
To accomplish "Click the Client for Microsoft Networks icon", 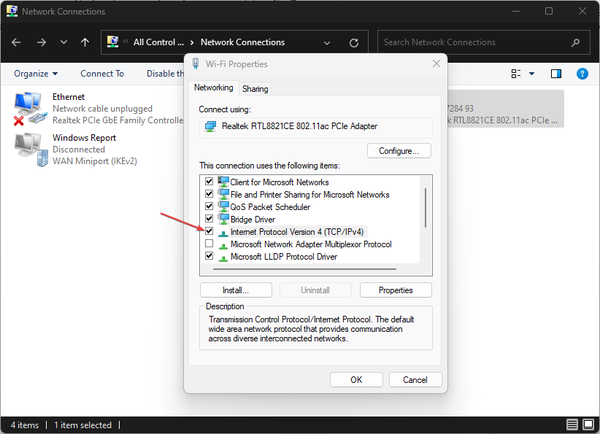I will (223, 181).
